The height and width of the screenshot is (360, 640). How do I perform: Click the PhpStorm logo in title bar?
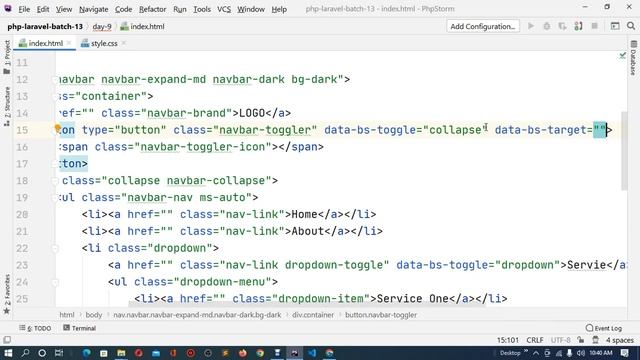8,9
